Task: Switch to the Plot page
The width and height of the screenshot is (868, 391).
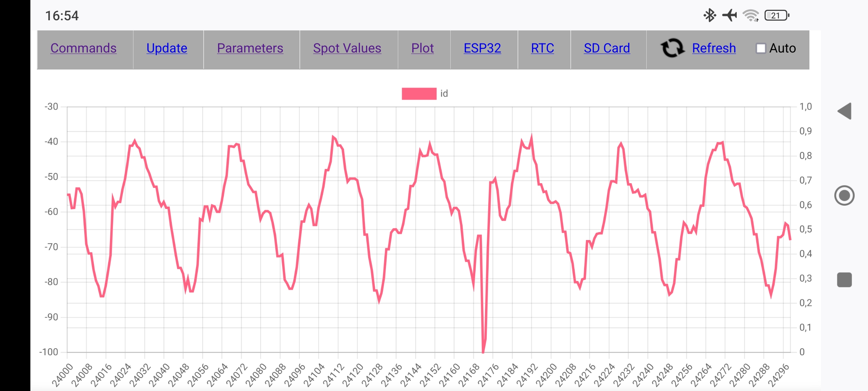Action: pos(422,48)
